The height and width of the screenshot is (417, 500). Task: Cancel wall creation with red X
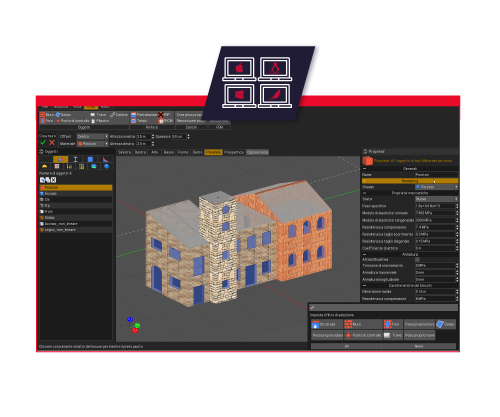[52, 143]
